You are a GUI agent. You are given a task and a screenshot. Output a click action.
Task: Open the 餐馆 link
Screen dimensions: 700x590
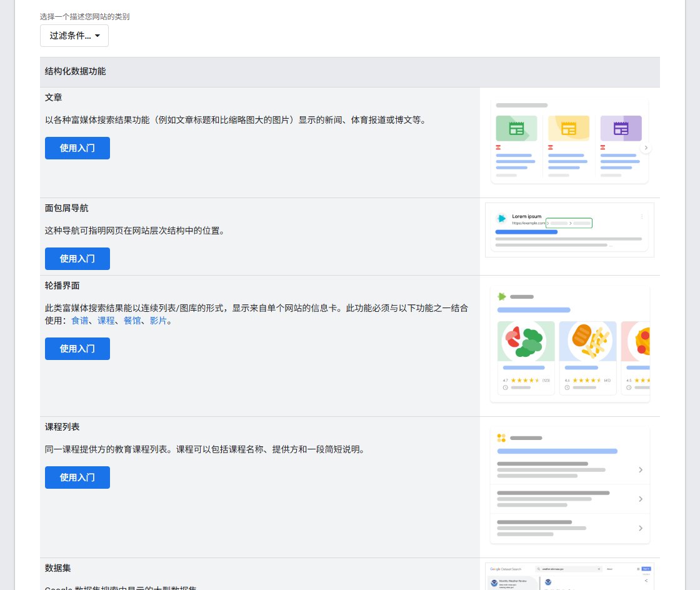point(132,321)
